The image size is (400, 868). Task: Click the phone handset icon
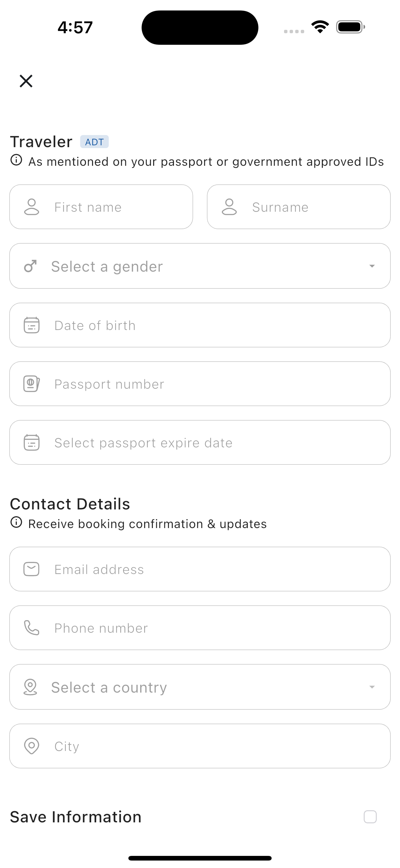tap(32, 628)
